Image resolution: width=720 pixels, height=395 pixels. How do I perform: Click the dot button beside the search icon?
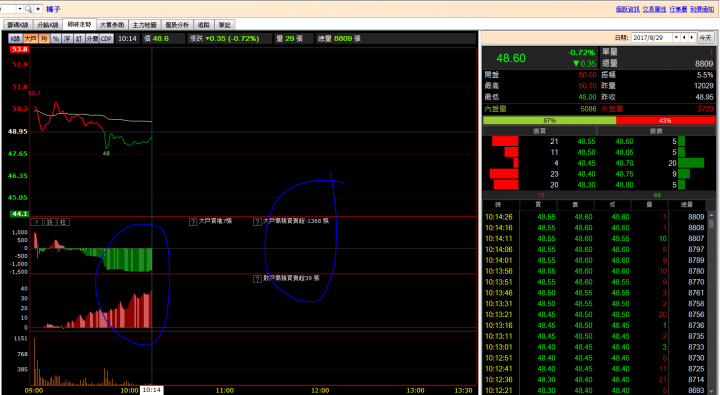[x=38, y=9]
